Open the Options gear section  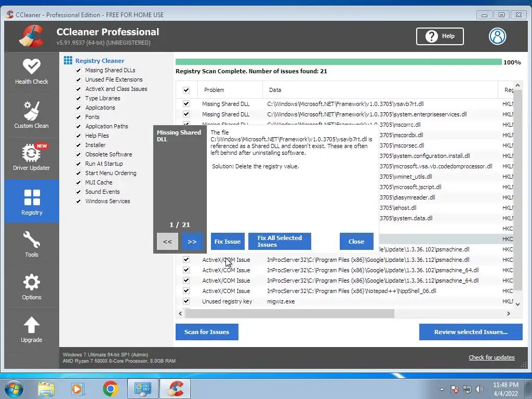(32, 287)
